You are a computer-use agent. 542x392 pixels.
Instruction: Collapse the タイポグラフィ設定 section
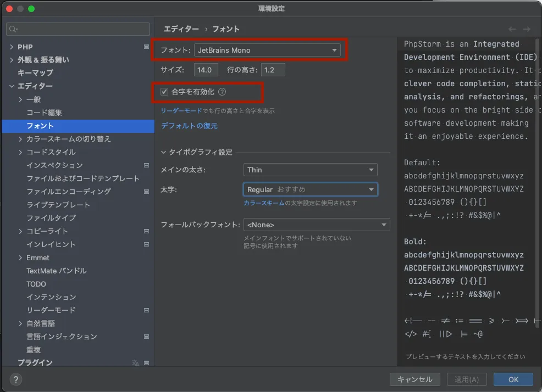point(163,152)
